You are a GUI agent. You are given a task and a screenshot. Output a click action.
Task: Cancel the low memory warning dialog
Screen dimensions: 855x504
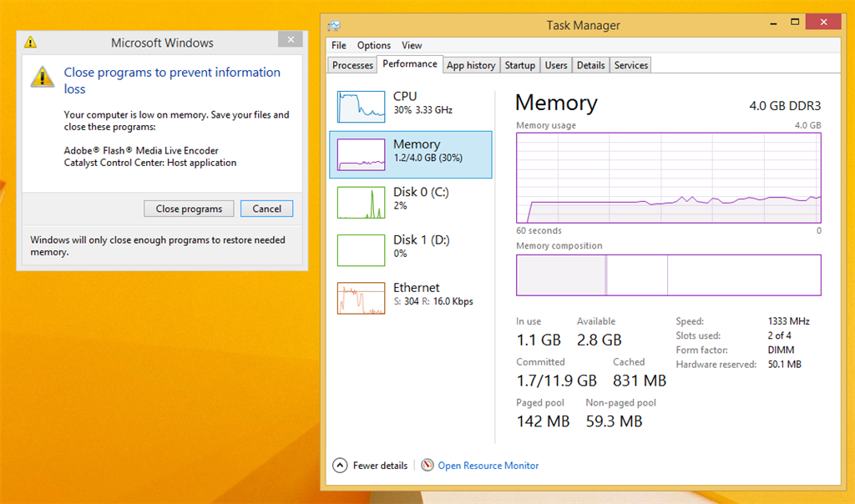point(266,209)
